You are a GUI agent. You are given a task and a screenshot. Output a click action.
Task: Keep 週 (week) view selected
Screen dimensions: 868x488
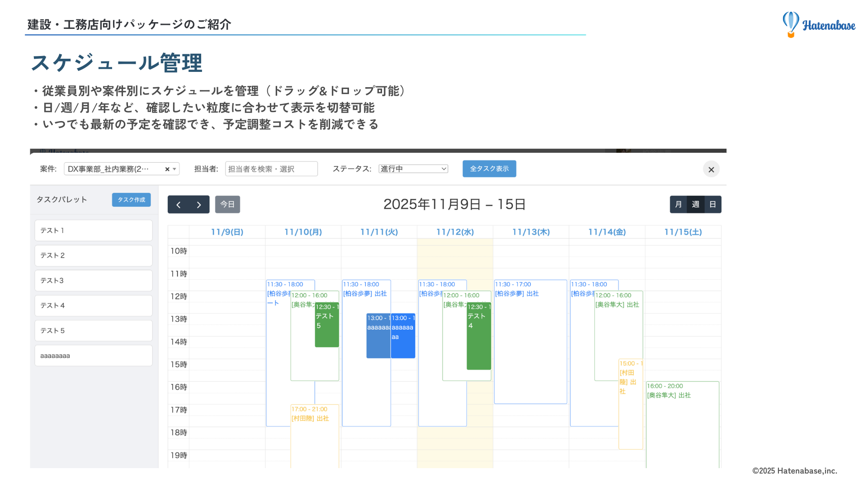[696, 204]
